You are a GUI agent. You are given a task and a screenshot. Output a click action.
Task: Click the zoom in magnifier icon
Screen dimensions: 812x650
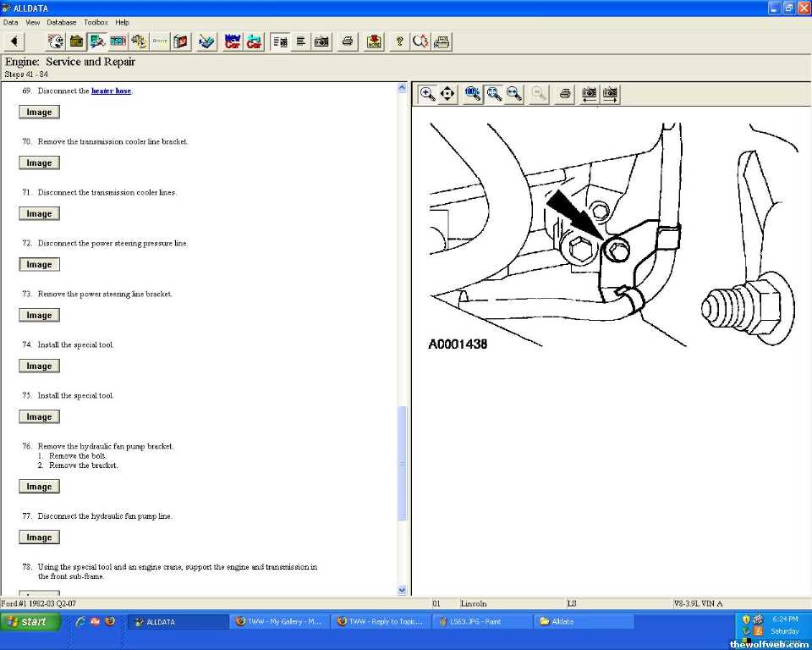(428, 94)
